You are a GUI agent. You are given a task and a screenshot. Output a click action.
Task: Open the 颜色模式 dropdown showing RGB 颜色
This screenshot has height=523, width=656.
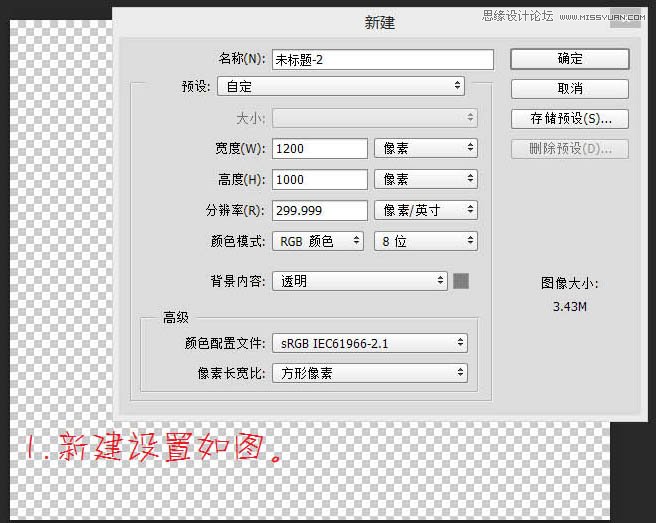318,241
